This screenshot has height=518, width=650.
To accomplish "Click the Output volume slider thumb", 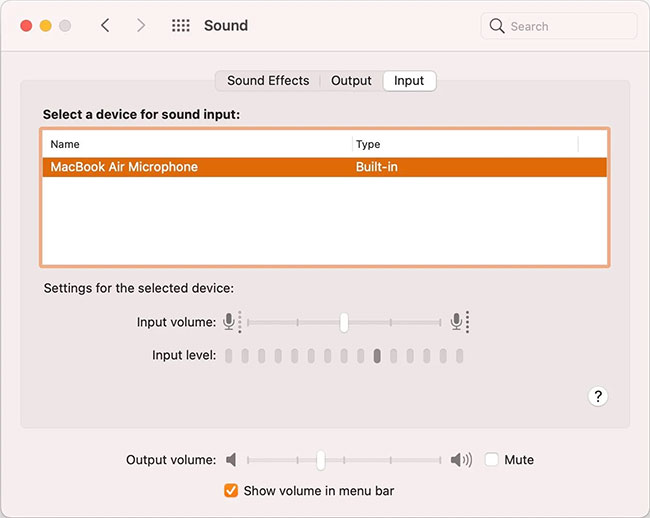I will [320, 460].
